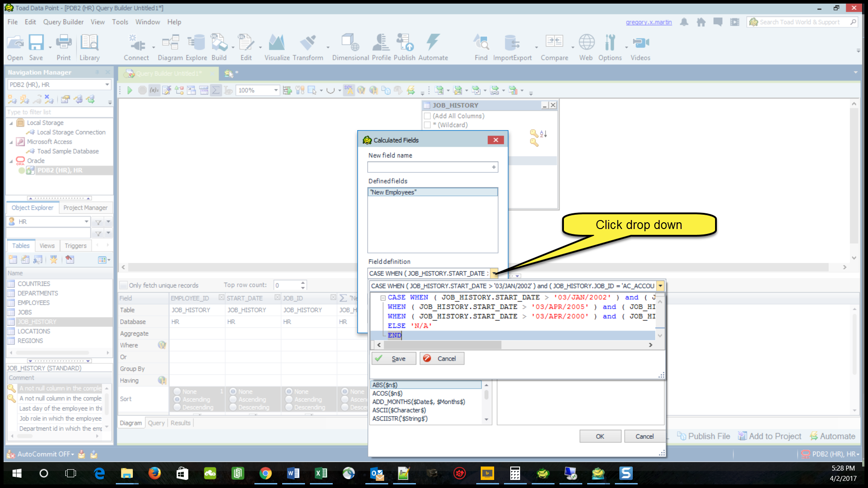This screenshot has width=868, height=488.
Task: Click the Add to Project button
Action: (770, 437)
